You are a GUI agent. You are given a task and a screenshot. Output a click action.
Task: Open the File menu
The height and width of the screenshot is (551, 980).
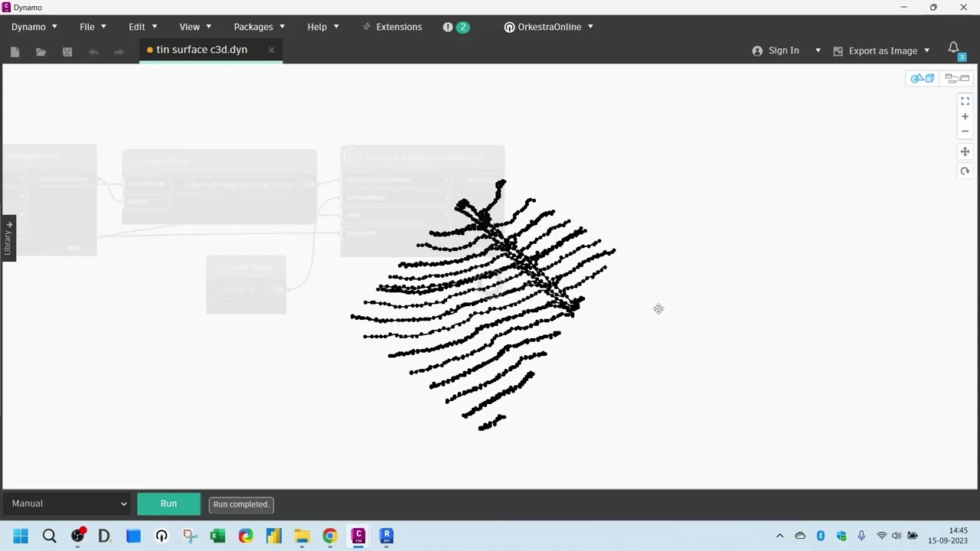[x=93, y=27]
